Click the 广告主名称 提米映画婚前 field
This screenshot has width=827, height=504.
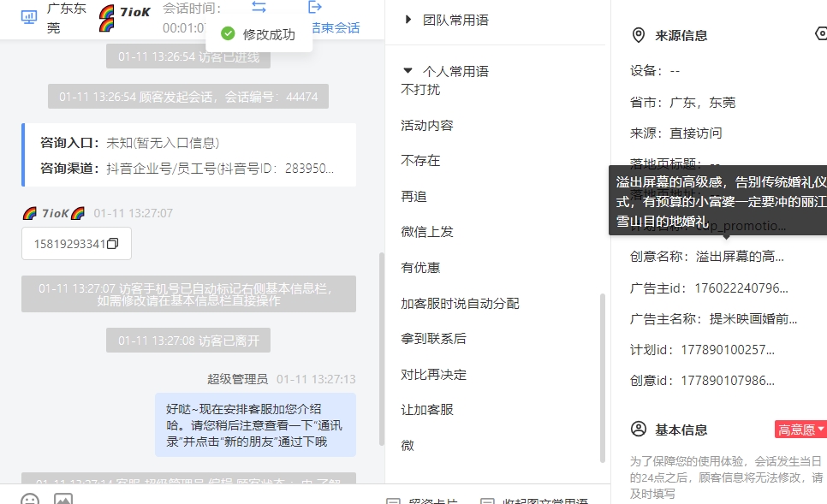[x=714, y=319]
